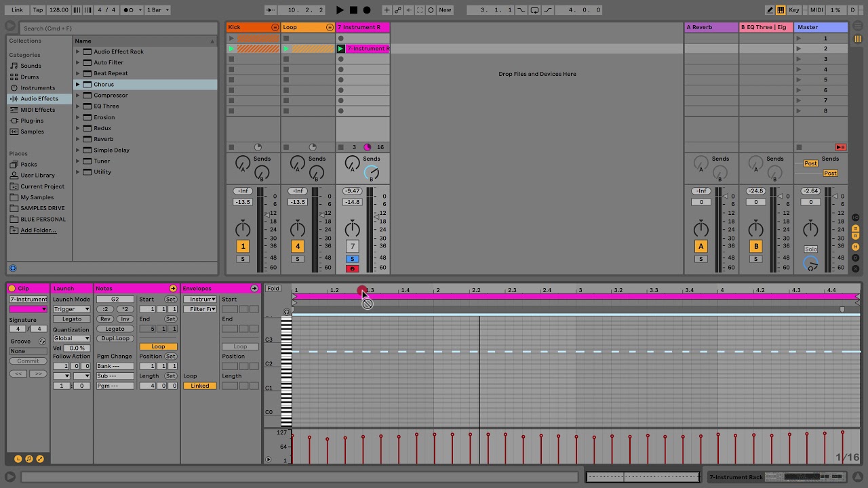Launch Master scene 1
This screenshot has width=868, height=488.
pos(799,38)
